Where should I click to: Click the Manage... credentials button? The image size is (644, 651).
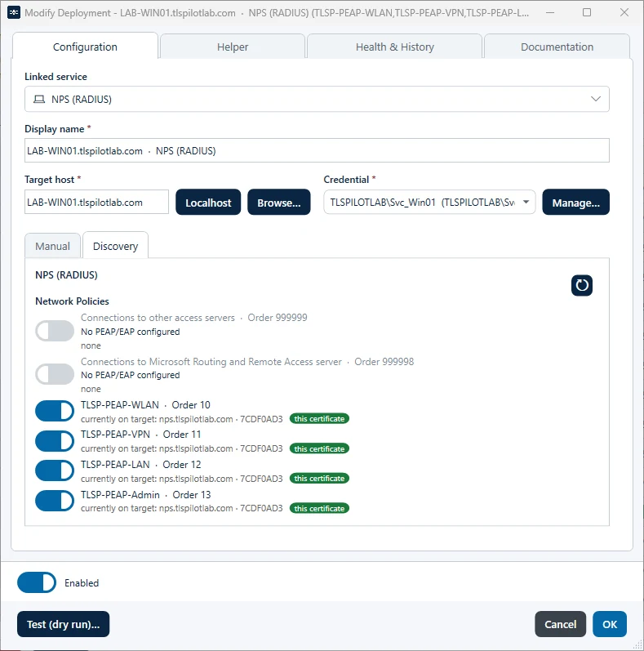tap(576, 203)
